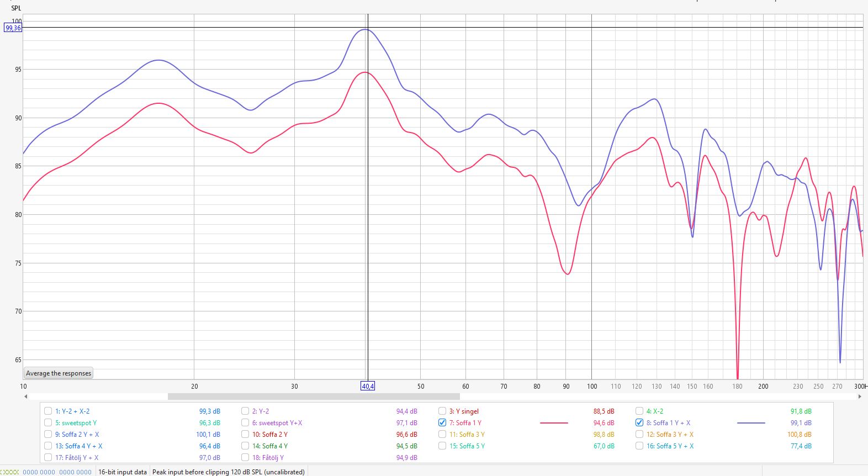Enable the 17: Fåtölj Y + X checkbox
Image resolution: width=868 pixels, height=476 pixels.
point(48,457)
